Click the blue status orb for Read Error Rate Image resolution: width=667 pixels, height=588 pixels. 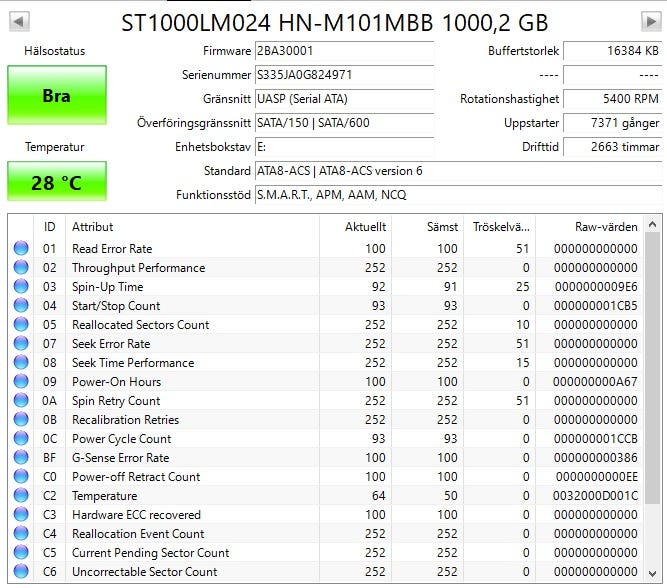21,249
